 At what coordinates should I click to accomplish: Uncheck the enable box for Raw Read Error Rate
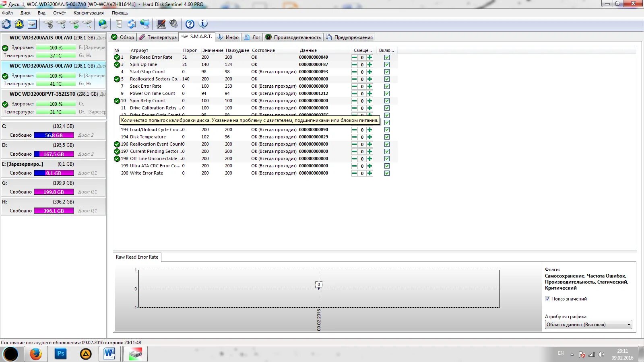(387, 58)
